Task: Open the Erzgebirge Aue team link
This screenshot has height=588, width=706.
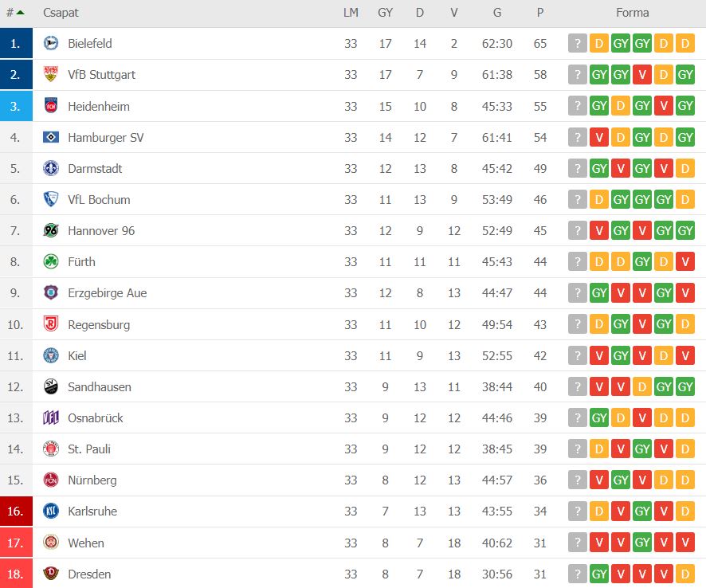Action: coord(108,293)
